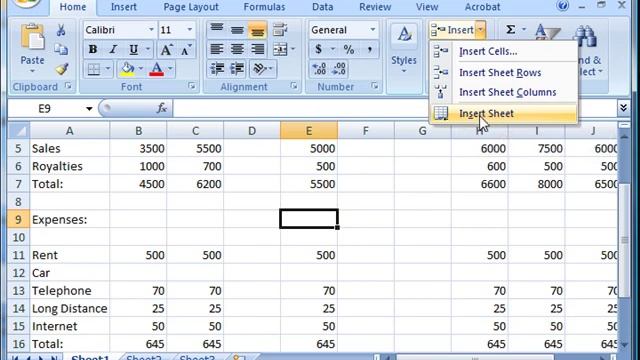The height and width of the screenshot is (360, 640).
Task: Open the Review tab
Action: [375, 7]
